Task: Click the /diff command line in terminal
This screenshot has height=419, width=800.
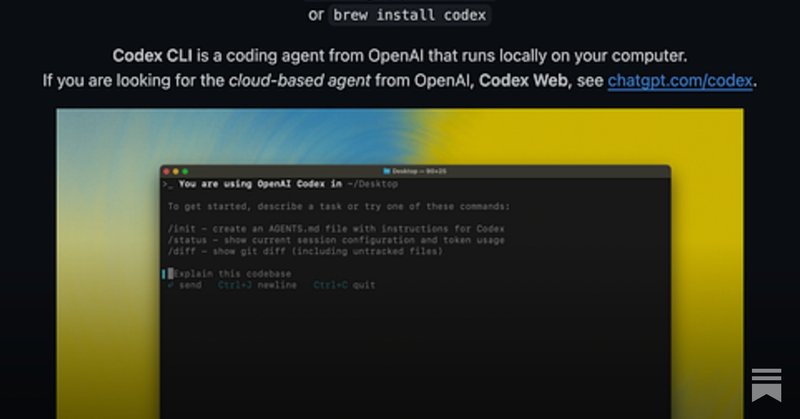Action: 305,251
